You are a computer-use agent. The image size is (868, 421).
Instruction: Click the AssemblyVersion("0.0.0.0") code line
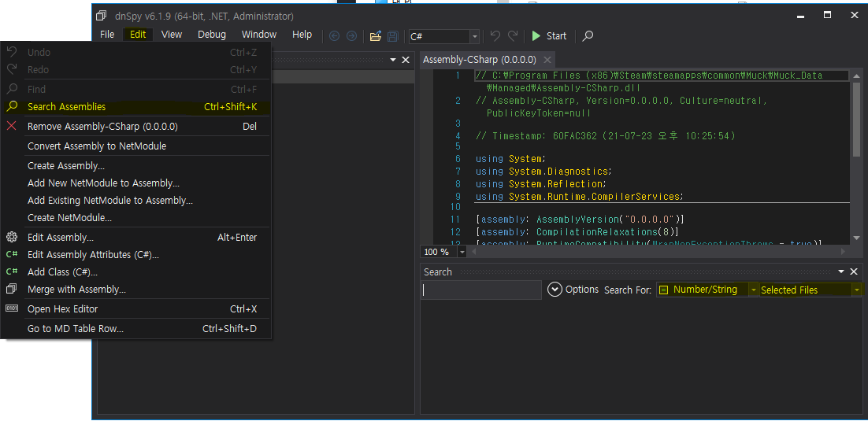580,220
